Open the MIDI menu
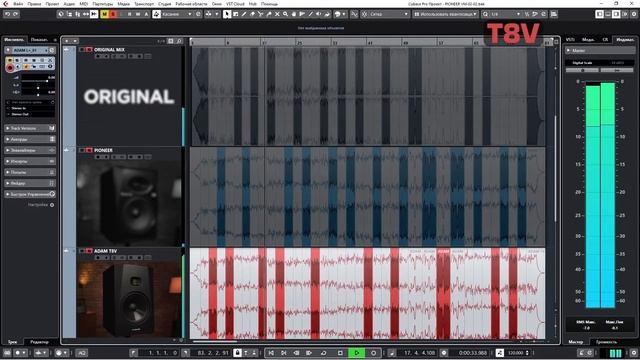The image size is (640, 360). [84, 4]
